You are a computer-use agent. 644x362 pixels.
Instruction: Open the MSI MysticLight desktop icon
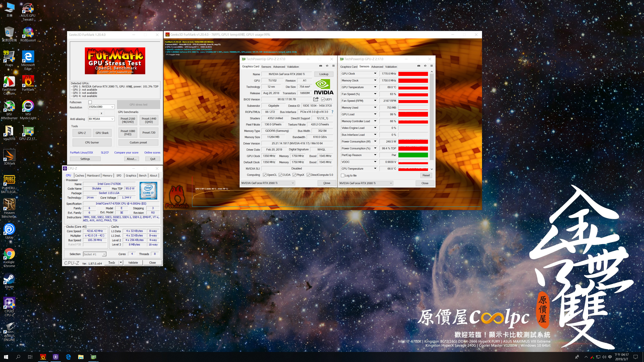point(28,110)
